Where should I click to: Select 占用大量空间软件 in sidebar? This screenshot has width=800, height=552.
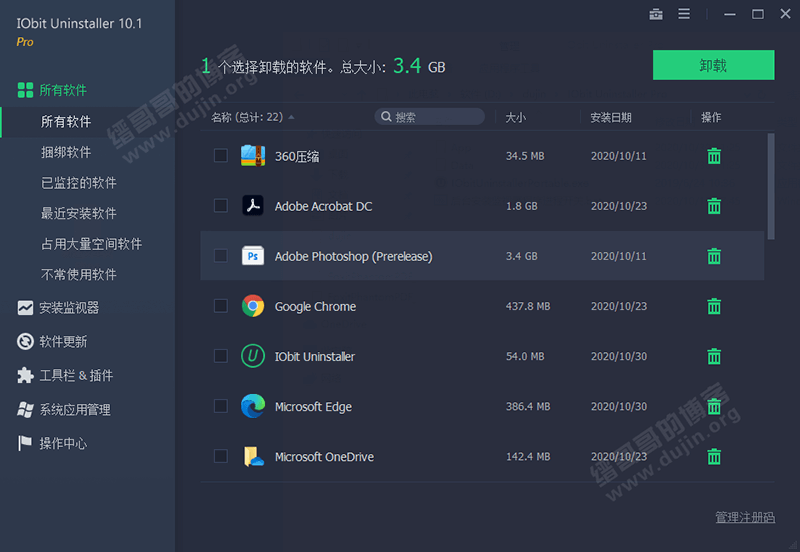[91, 244]
